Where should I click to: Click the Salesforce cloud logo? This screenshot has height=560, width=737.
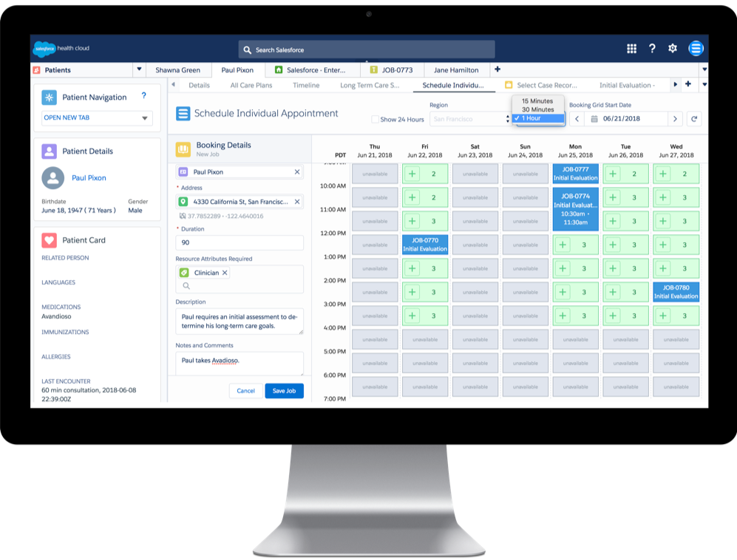[44, 48]
